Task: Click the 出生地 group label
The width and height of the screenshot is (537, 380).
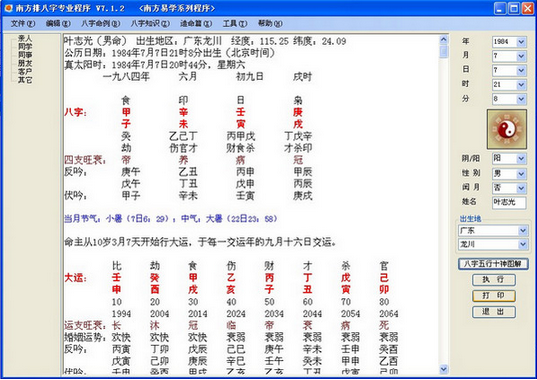Action: pos(471,218)
